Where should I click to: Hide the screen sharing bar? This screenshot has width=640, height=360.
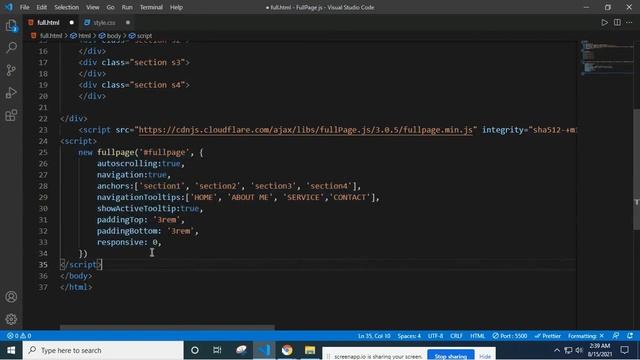click(x=485, y=356)
